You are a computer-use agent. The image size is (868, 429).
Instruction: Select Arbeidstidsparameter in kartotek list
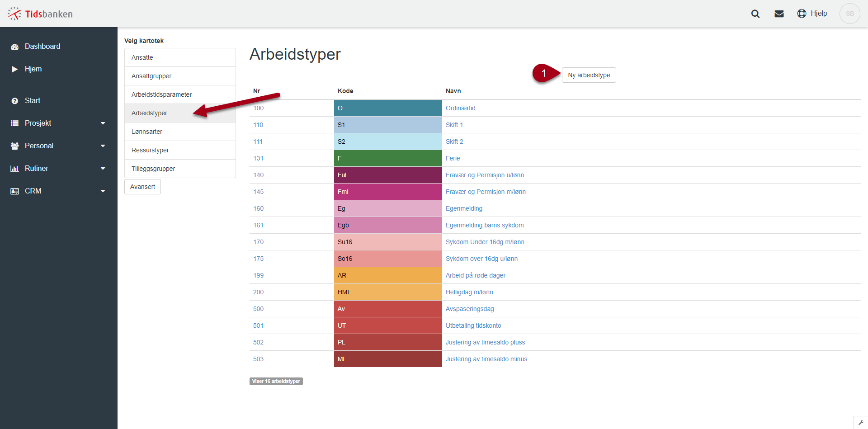(180, 94)
